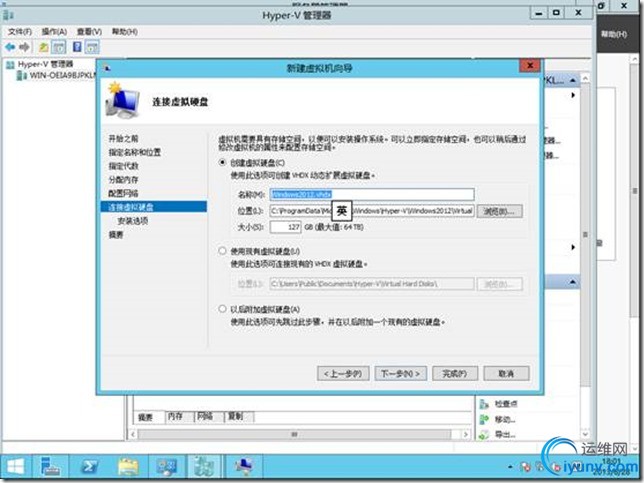Switch to the 内存 tab in details pane
The width and height of the screenshot is (644, 483).
point(175,416)
